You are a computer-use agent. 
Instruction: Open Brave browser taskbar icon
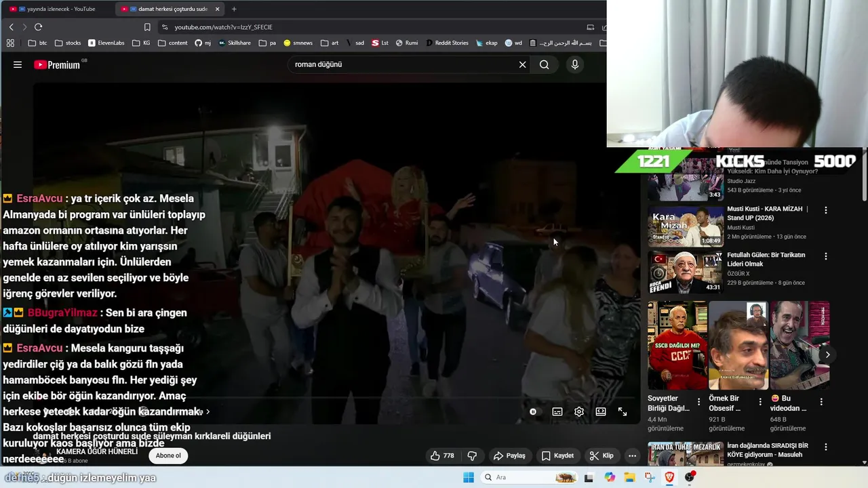(x=670, y=477)
